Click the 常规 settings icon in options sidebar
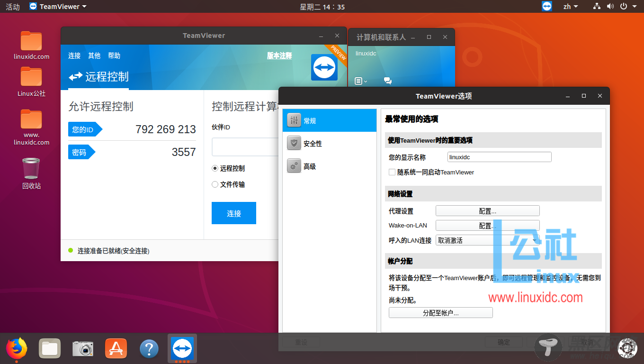Screen dimensions: 644x364 pos(294,120)
